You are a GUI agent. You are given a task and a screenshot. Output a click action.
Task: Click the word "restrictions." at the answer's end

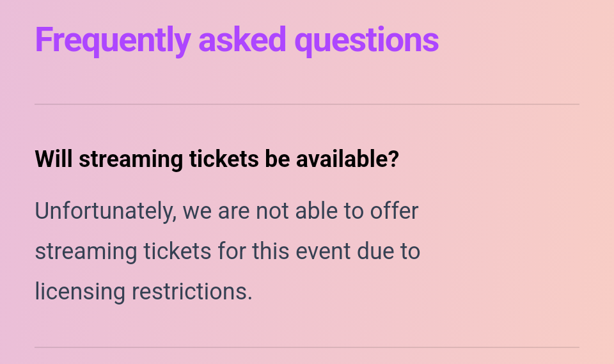193,291
